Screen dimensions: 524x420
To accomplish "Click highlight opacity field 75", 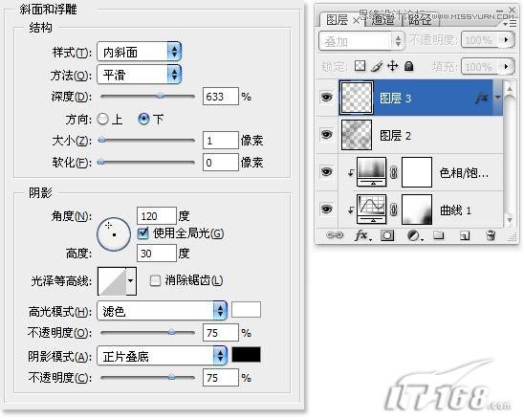I will [221, 332].
